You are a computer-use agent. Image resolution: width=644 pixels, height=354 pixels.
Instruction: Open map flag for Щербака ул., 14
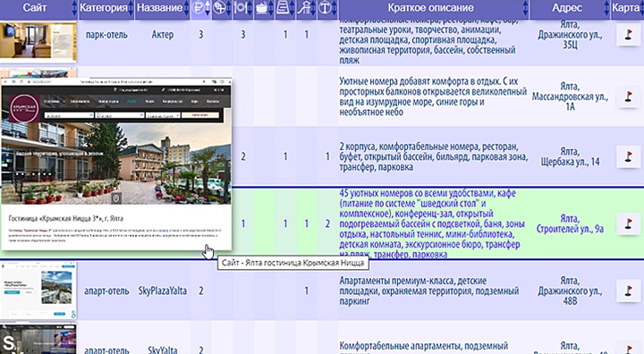628,156
